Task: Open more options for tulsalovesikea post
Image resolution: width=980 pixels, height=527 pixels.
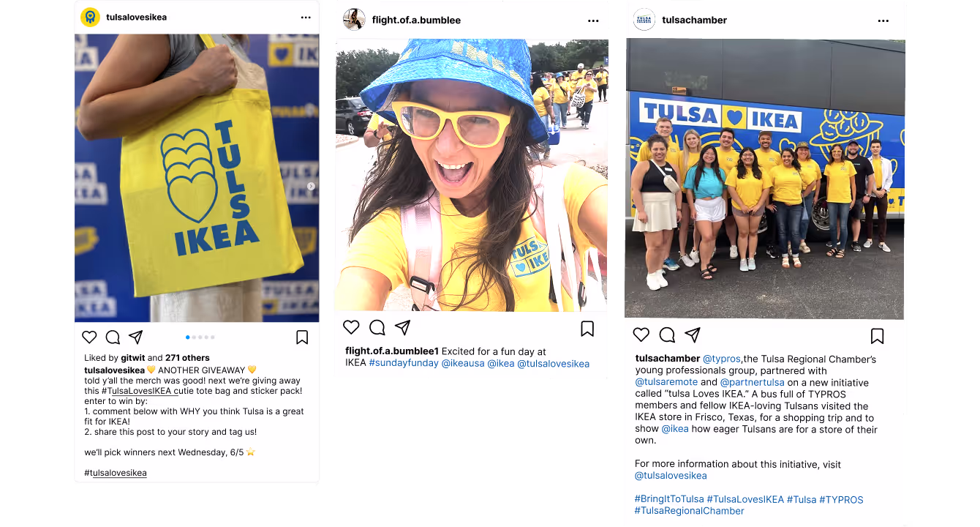Action: tap(306, 17)
